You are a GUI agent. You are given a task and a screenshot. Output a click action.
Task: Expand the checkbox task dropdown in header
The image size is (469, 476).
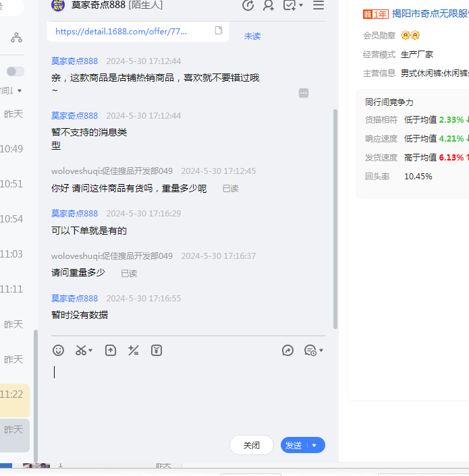point(300,5)
